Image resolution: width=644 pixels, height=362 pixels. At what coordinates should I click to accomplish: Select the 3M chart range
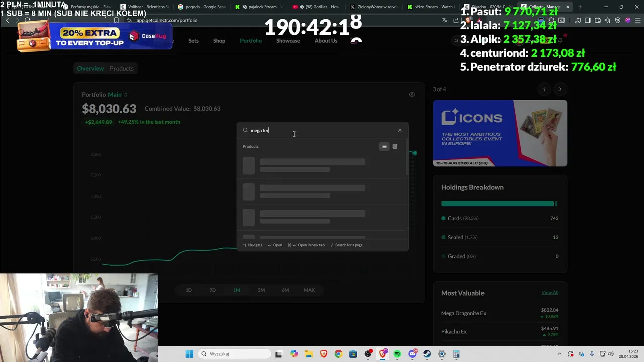click(261, 290)
